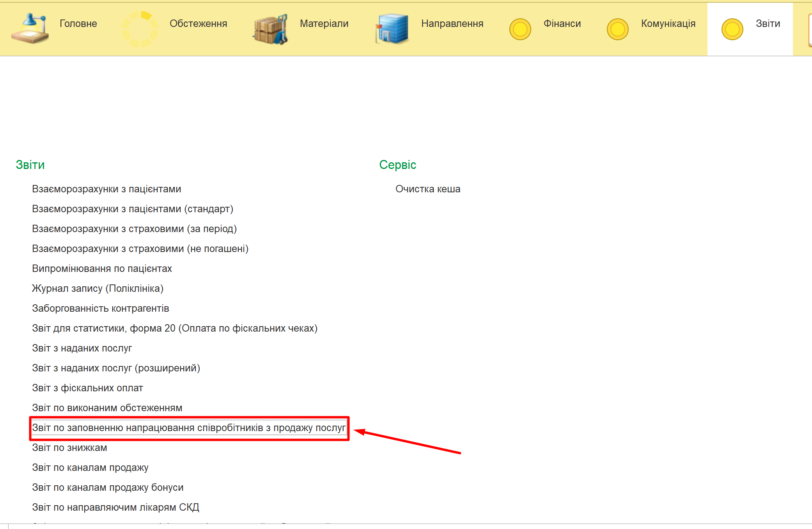This screenshot has width=812, height=529.
Task: Click the blue building Направлення icon
Action: click(x=392, y=29)
